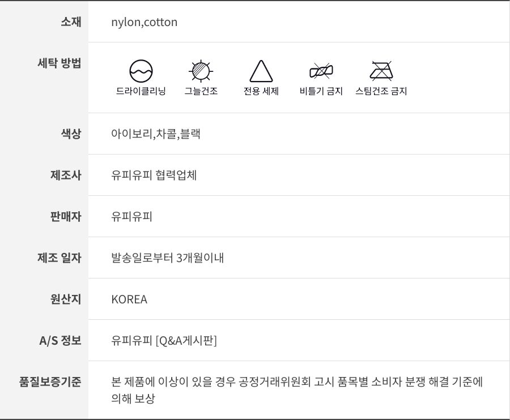
Task: Click the no steam drying (스팀건조 금지) icon
Action: 381,71
